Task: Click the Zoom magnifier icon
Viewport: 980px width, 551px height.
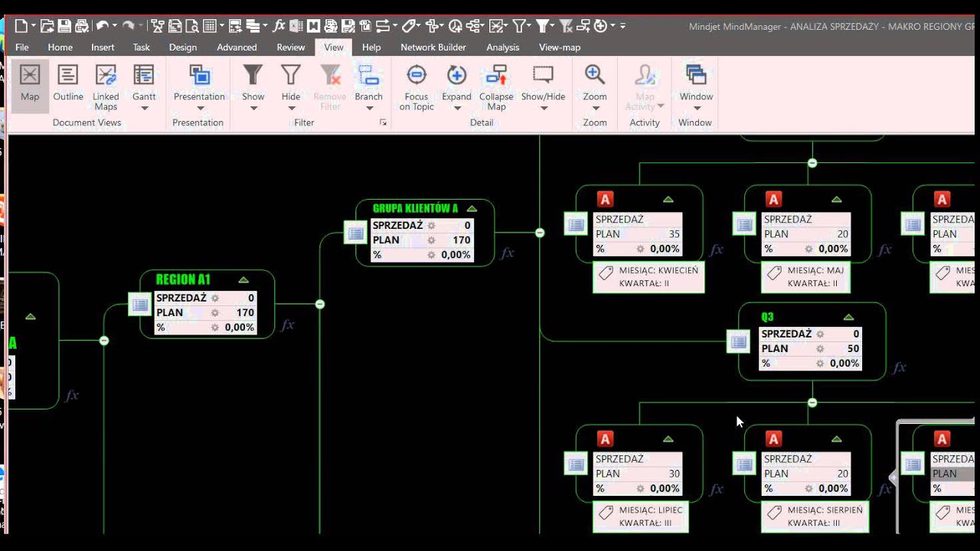Action: (595, 75)
